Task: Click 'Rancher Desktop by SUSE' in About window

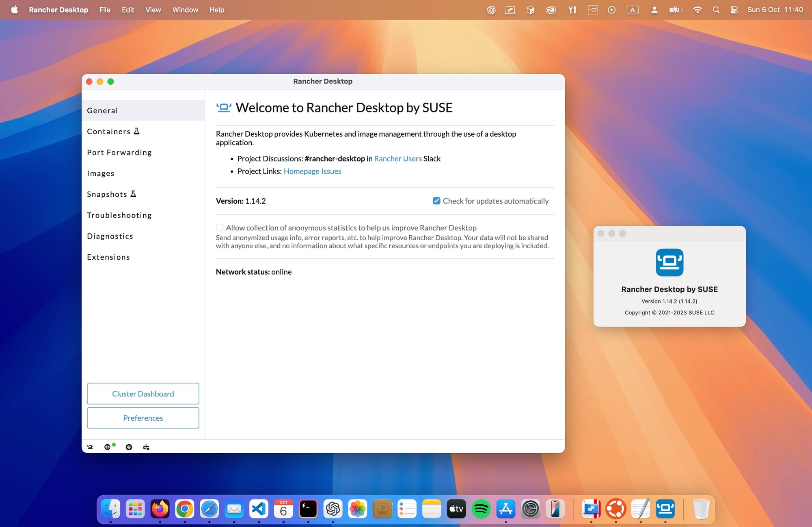Action: (x=669, y=289)
